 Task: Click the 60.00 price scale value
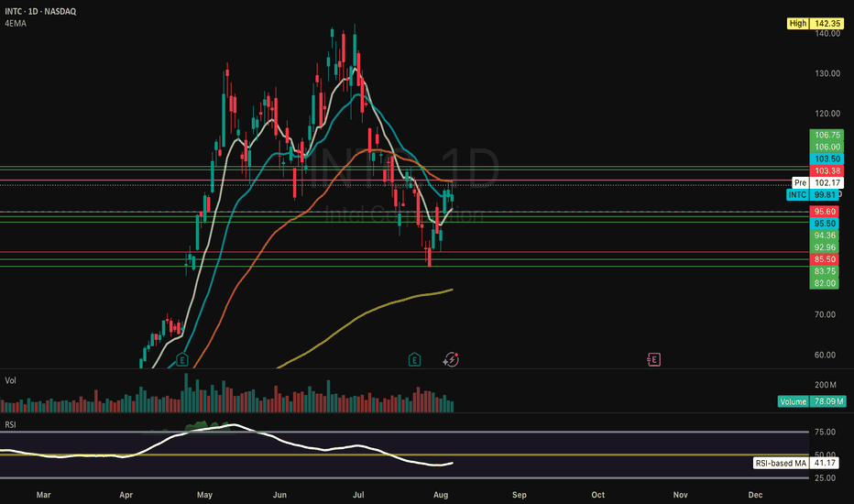click(x=825, y=356)
